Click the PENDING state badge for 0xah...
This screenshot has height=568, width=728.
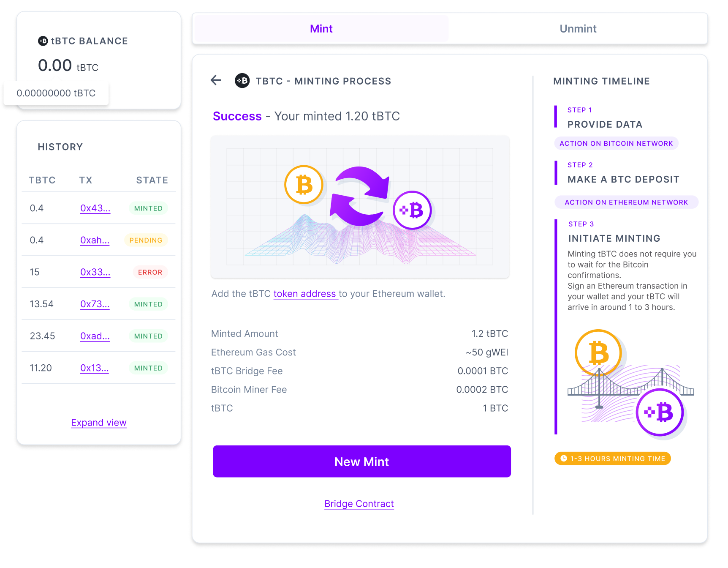[146, 240]
